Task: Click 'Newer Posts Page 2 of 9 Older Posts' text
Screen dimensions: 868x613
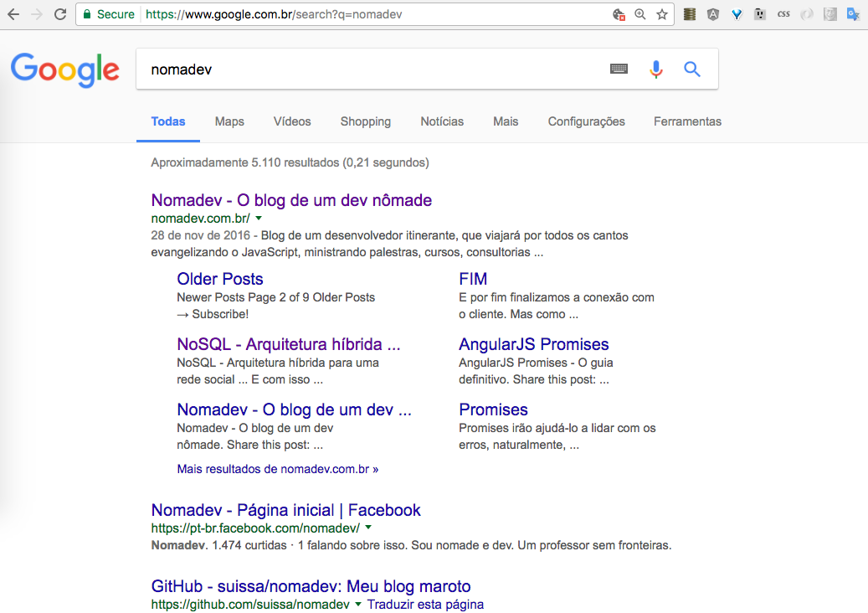Action: (275, 297)
